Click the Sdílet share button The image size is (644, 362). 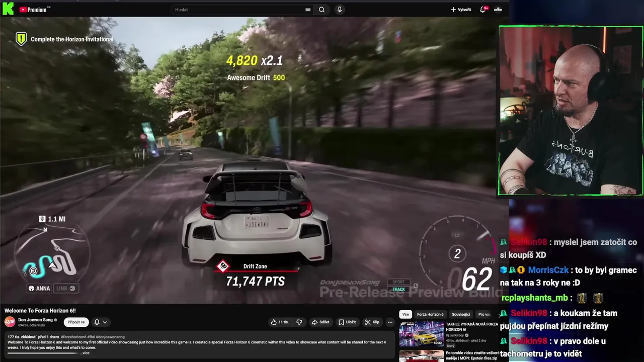coord(320,322)
